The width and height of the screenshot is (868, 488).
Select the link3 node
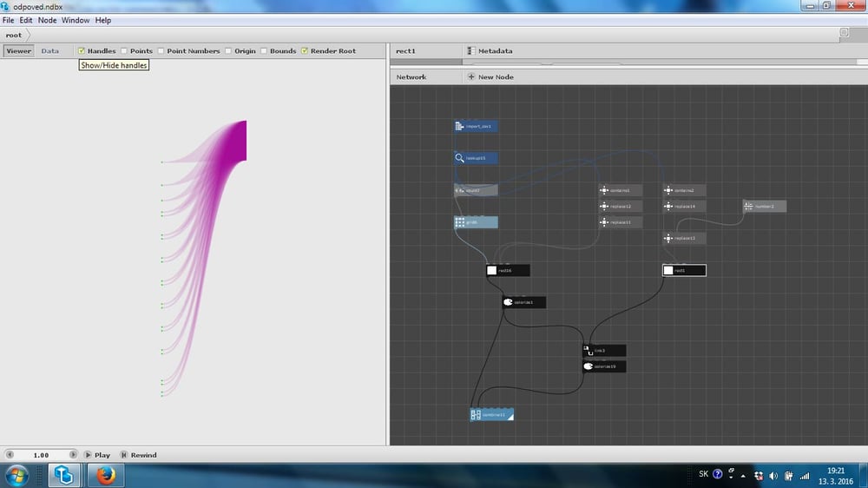pos(604,351)
